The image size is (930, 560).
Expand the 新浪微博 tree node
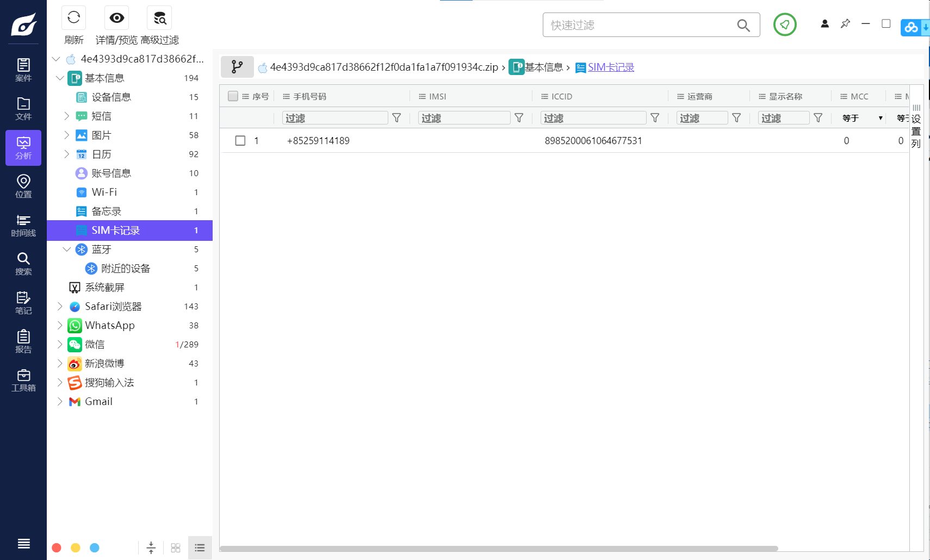[60, 363]
